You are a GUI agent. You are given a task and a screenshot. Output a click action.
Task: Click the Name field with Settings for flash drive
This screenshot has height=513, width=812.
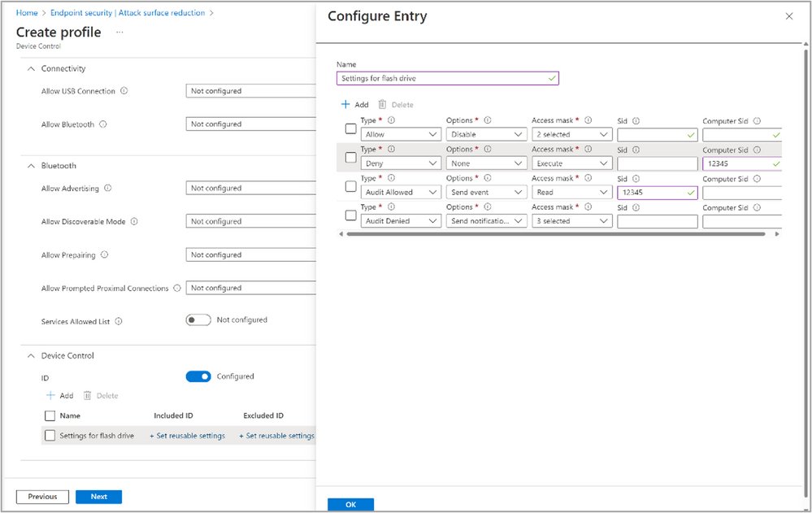447,78
